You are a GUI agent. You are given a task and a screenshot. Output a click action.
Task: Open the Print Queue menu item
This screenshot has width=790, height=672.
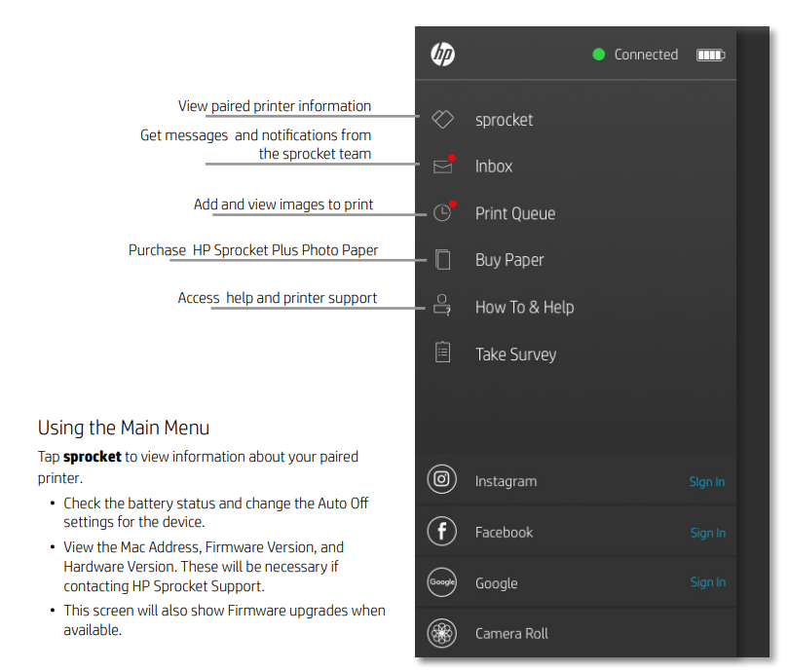(x=515, y=213)
